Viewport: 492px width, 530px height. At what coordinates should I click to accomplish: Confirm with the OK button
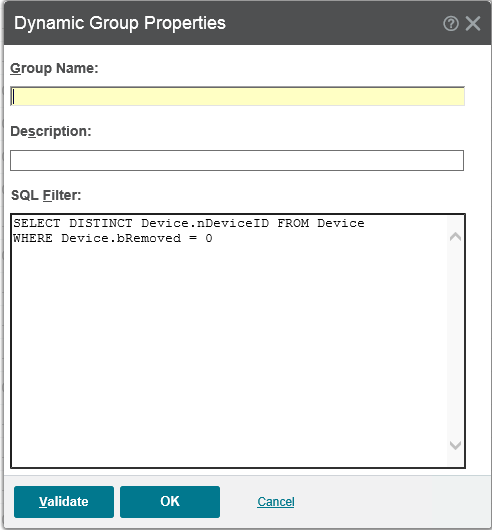tap(170, 502)
